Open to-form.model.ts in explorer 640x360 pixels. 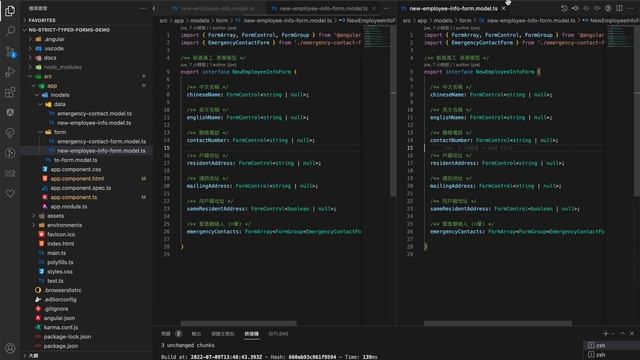pos(76,160)
